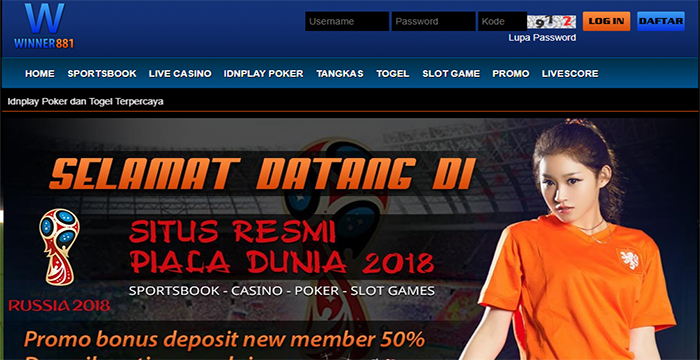
Task: Open the LIVE CASINO menu item
Action: (180, 74)
